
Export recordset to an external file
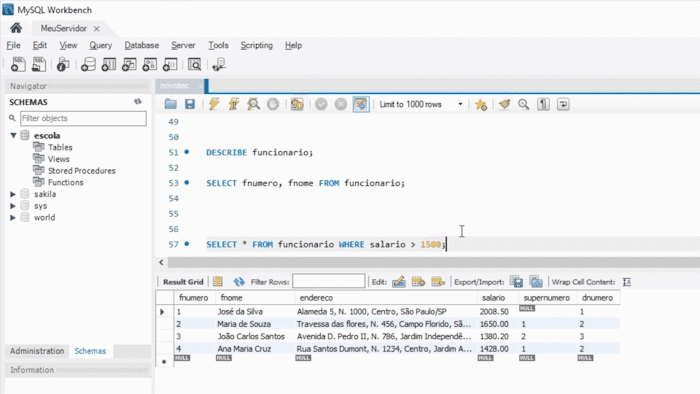[517, 282]
